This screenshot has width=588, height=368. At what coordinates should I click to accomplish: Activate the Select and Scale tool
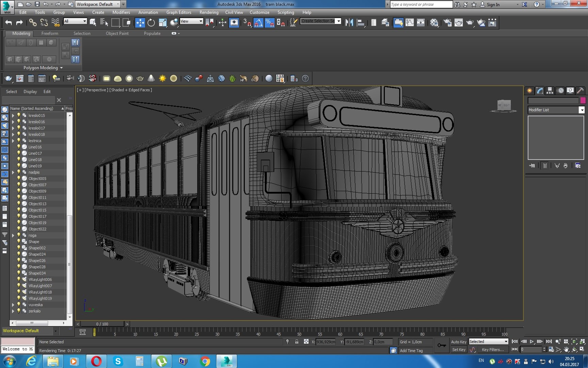click(163, 22)
